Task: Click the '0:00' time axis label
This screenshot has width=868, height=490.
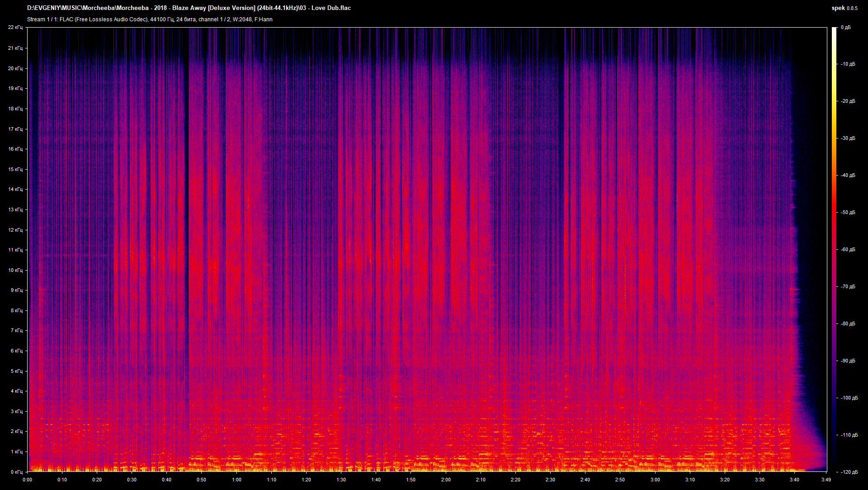Action: [27, 480]
